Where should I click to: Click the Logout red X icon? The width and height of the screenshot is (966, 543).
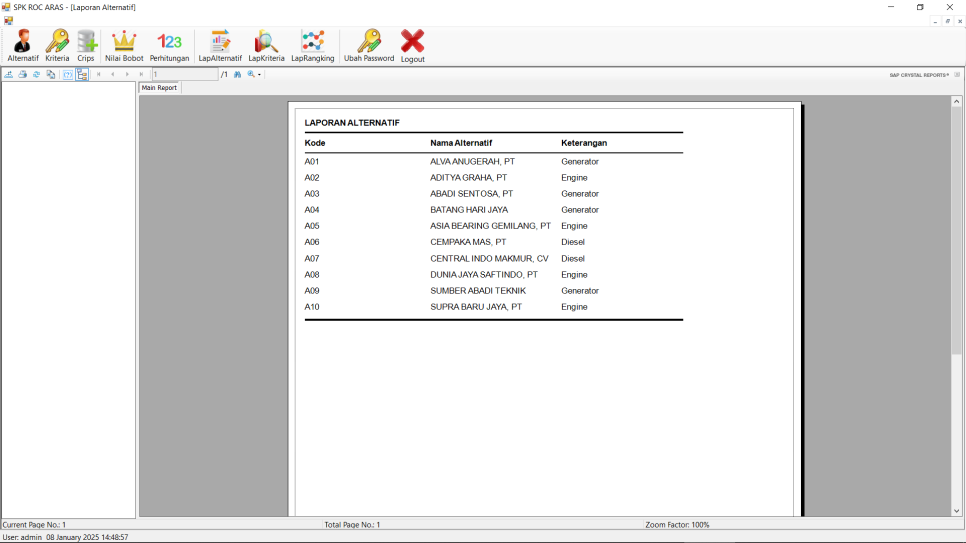tap(413, 46)
